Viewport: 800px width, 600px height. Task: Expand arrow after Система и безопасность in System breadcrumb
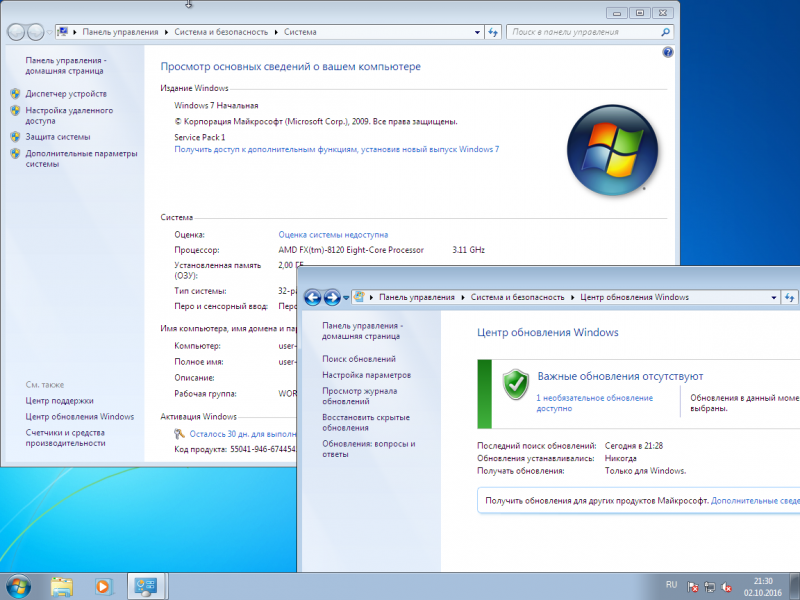tap(276, 32)
